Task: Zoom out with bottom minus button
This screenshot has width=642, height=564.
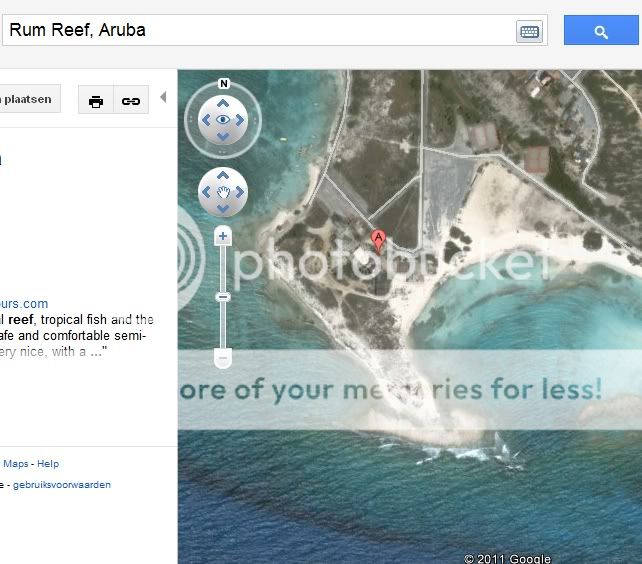Action: pos(223,357)
